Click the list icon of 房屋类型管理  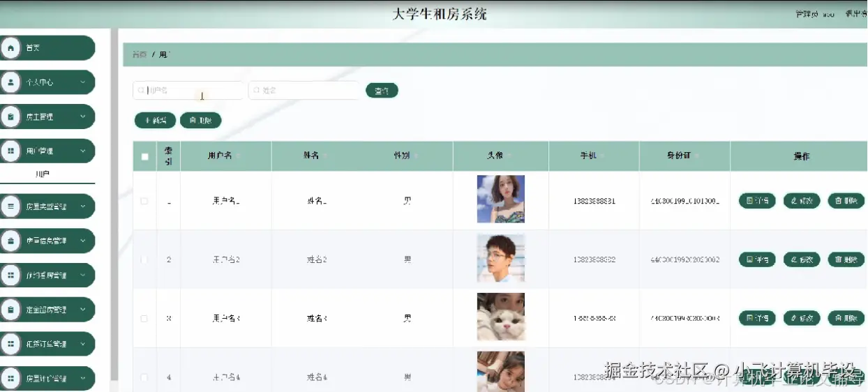[x=10, y=206]
